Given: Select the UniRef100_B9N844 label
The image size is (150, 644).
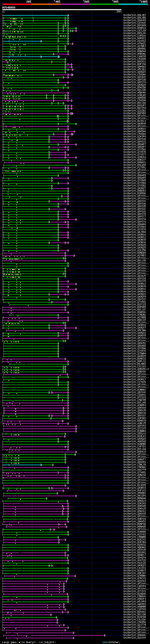Looking at the screenshot, I should [135, 51].
